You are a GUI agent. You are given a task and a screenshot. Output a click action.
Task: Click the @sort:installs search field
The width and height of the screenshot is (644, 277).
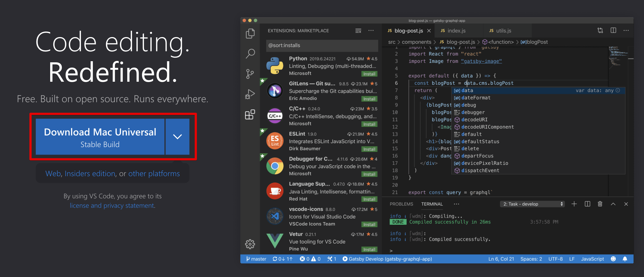[x=322, y=45]
